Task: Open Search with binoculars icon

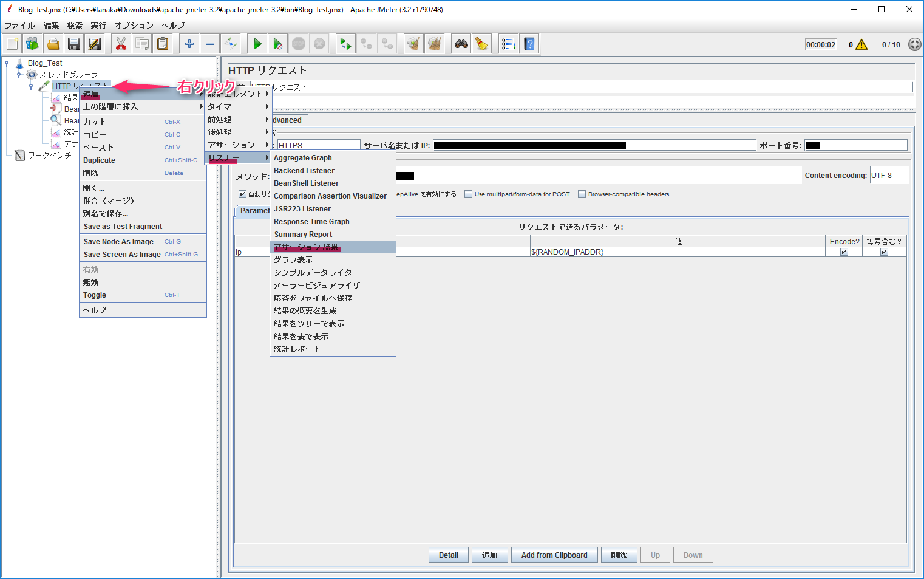Action: tap(461, 44)
